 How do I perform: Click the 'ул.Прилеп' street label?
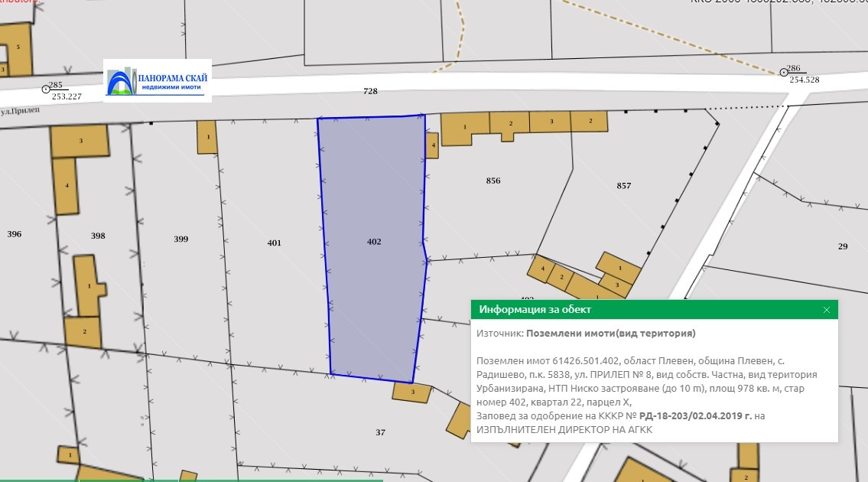point(21,111)
